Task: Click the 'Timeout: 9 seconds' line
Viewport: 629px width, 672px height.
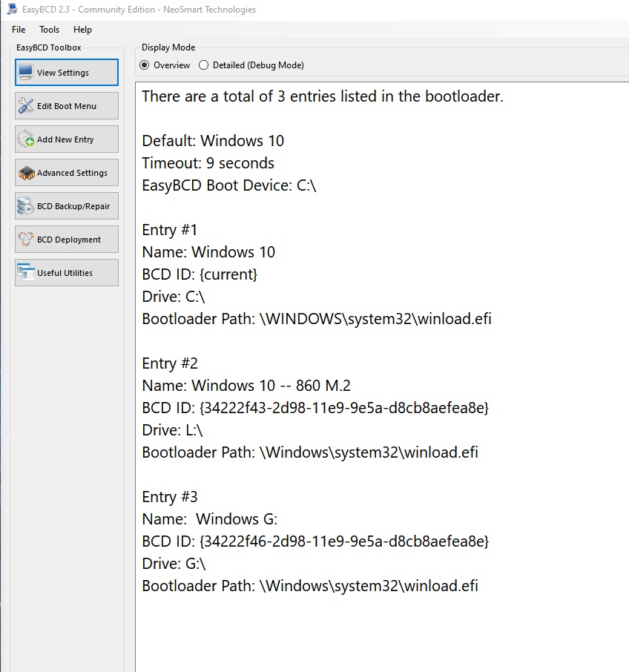Action: (x=208, y=163)
